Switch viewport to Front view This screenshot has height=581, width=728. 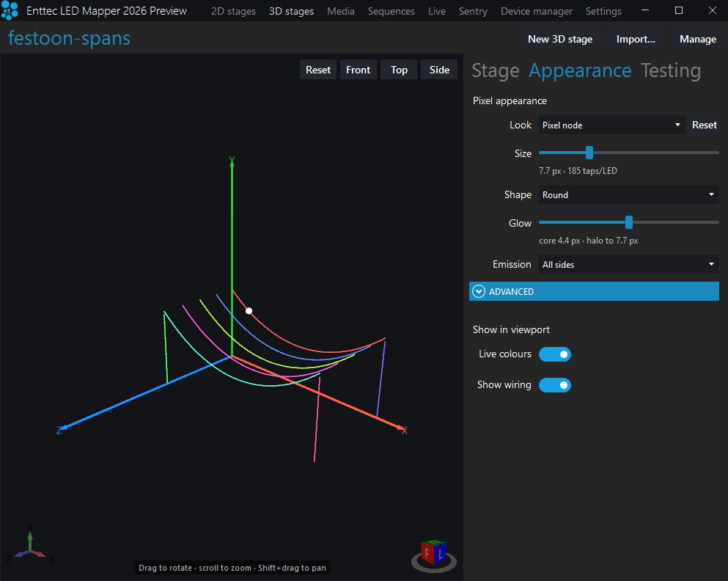pos(358,70)
